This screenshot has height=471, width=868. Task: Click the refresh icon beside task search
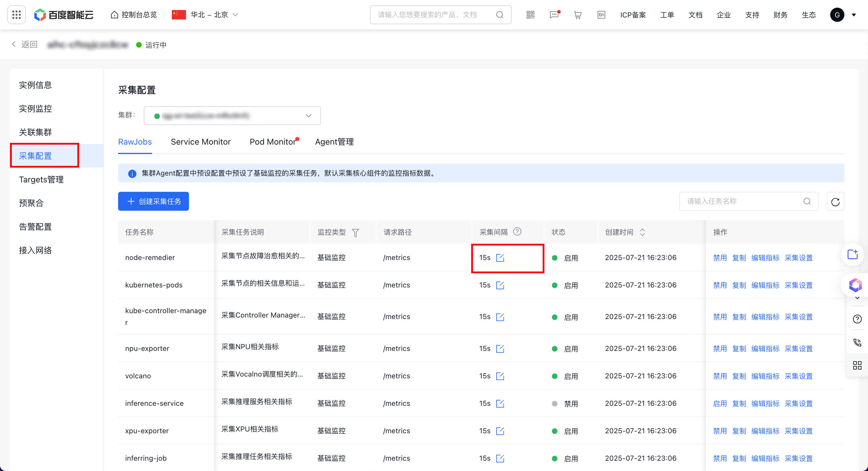(835, 202)
